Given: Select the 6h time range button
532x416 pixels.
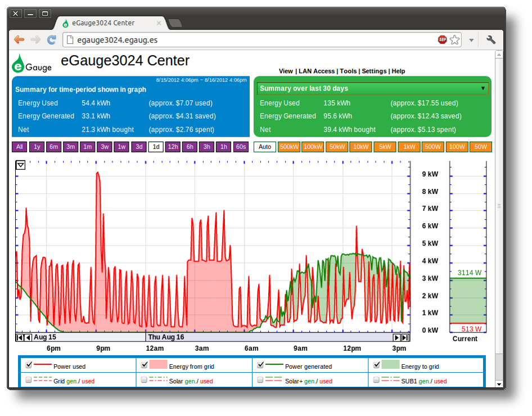Looking at the screenshot, I should 190,147.
